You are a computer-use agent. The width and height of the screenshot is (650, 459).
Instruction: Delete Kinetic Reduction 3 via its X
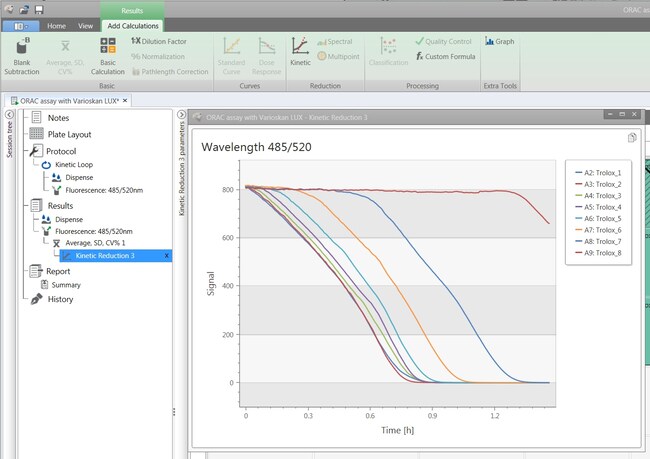(167, 256)
